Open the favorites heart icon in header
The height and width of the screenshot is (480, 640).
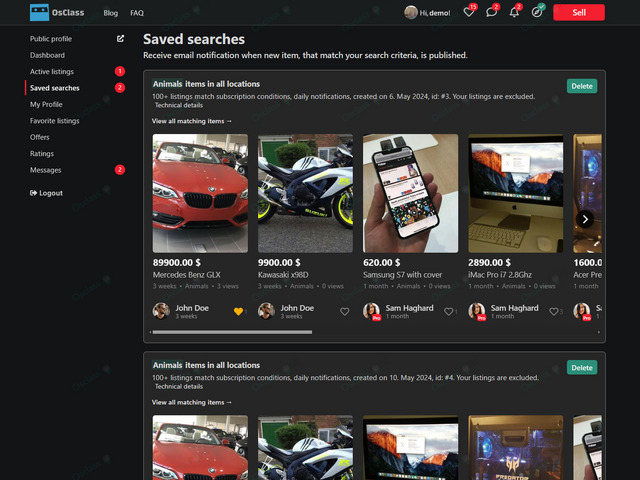click(x=469, y=12)
